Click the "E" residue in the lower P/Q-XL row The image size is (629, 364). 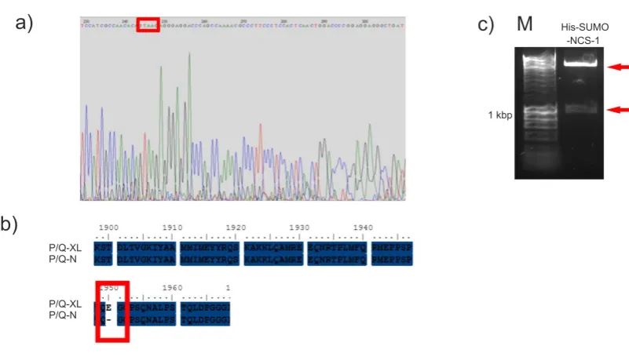[109, 308]
